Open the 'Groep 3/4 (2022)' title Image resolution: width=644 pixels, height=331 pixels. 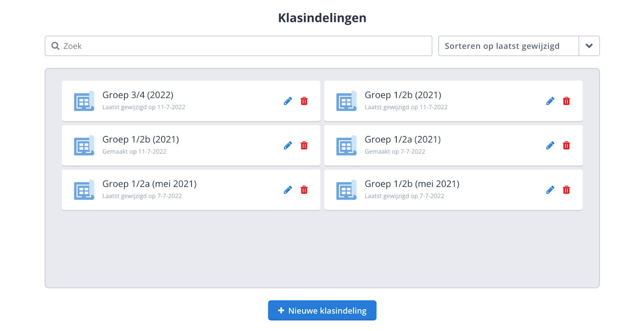[x=138, y=95]
